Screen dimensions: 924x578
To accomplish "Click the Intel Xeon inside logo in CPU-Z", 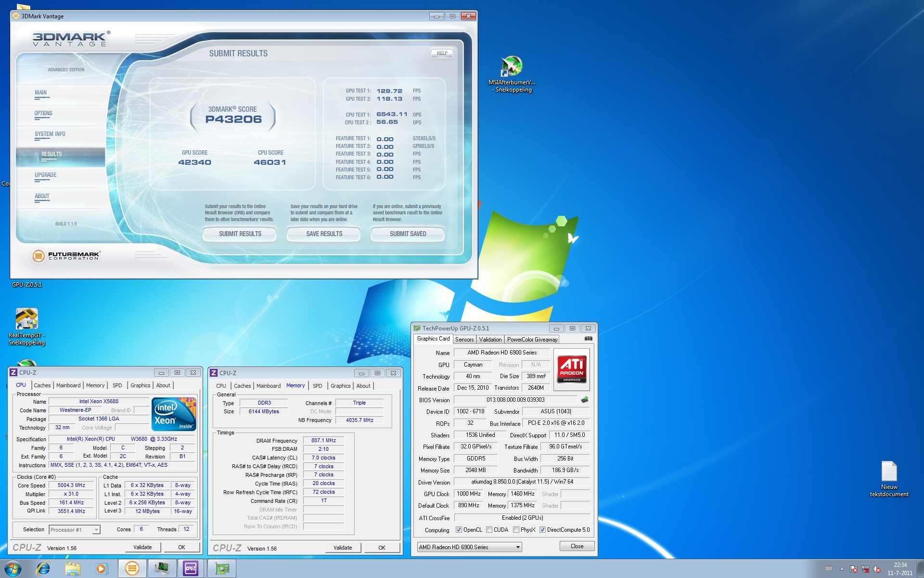I will (174, 414).
